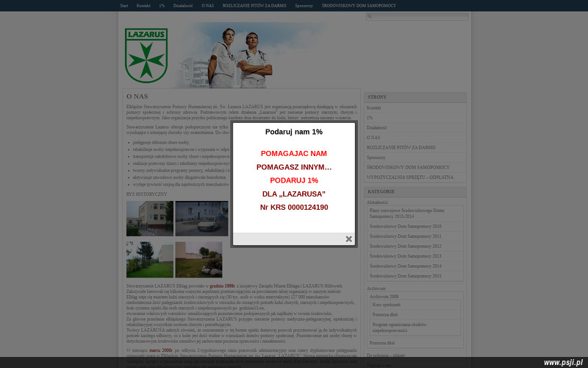Open Kontakt in top navigation

143,6
